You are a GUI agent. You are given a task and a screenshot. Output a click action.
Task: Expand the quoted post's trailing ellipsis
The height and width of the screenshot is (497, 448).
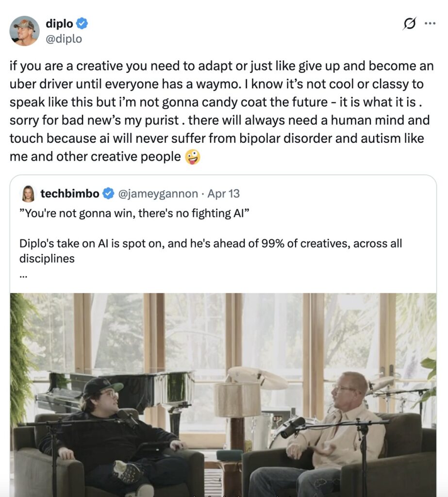(23, 275)
